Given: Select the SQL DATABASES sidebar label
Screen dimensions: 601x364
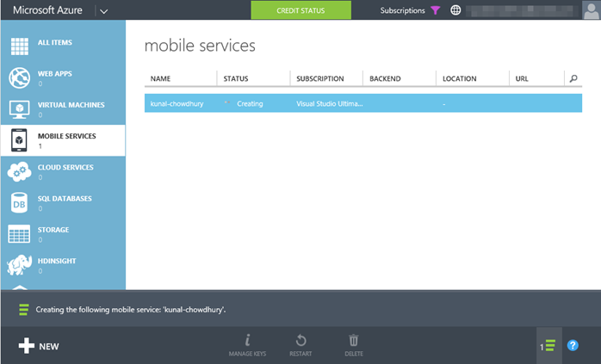Looking at the screenshot, I should [x=65, y=199].
